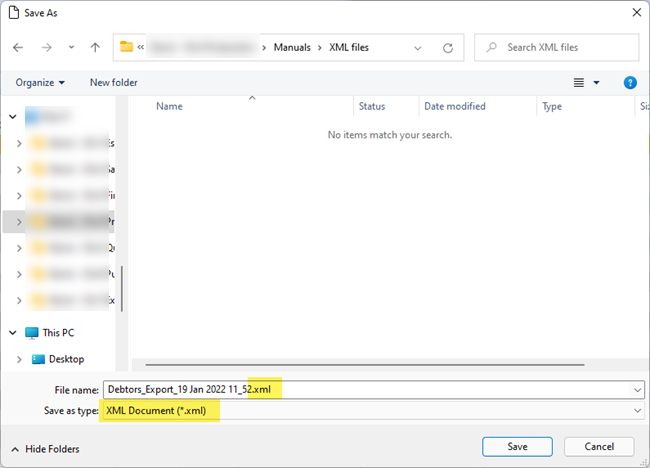Hide Folders pane toggle
Screen dimensions: 650x468
point(45,449)
